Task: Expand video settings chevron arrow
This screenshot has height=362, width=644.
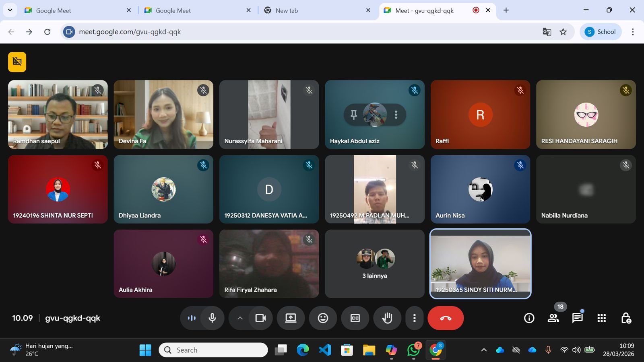Action: coord(240,318)
